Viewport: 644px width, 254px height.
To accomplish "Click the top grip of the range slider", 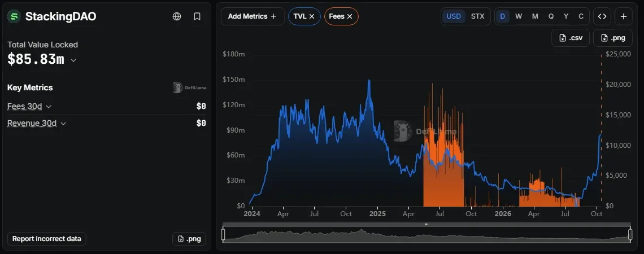I will click(427, 225).
